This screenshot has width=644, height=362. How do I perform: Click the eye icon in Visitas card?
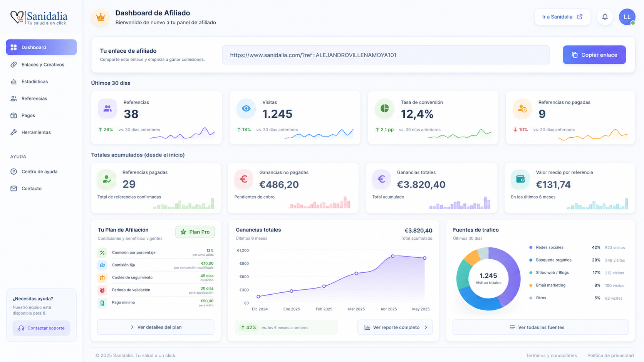[x=246, y=108]
